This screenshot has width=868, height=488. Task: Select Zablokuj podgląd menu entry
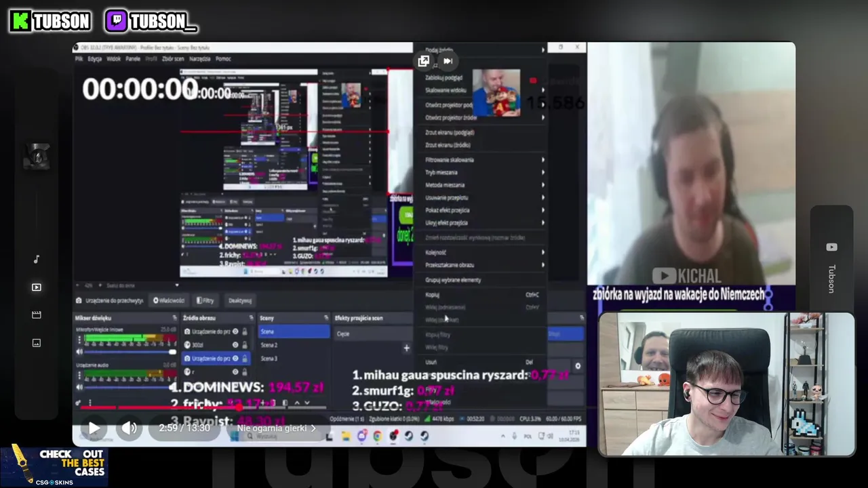(480, 77)
